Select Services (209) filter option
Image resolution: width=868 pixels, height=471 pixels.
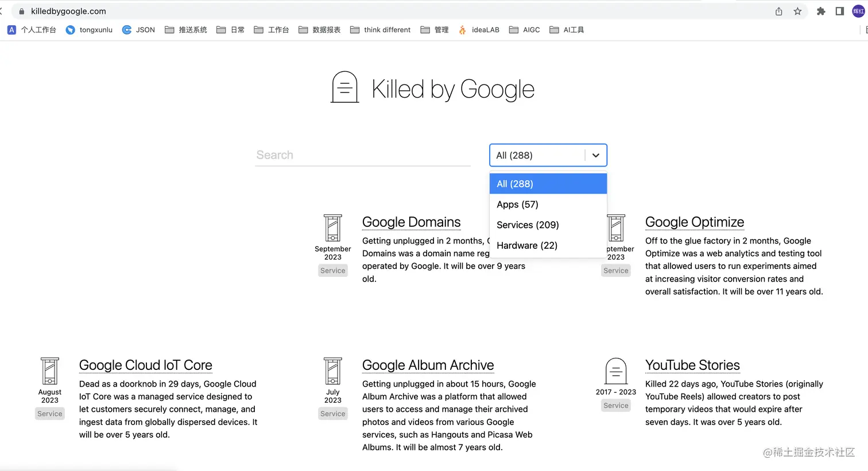548,225
